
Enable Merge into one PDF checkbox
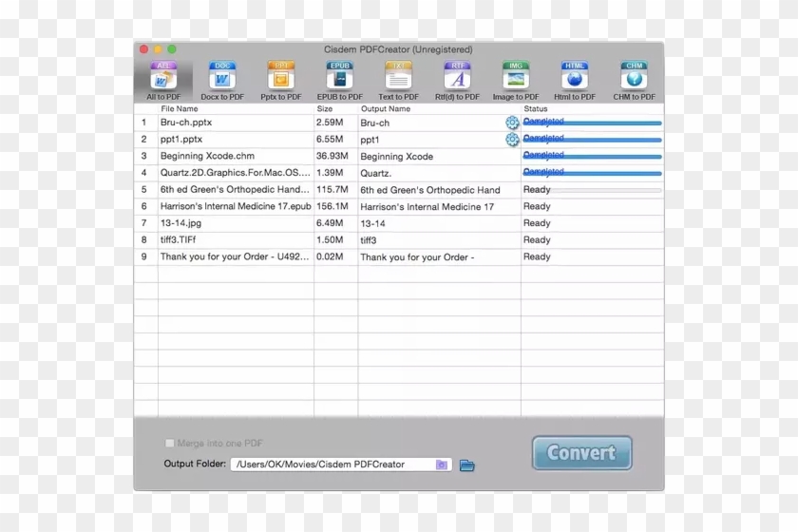170,444
